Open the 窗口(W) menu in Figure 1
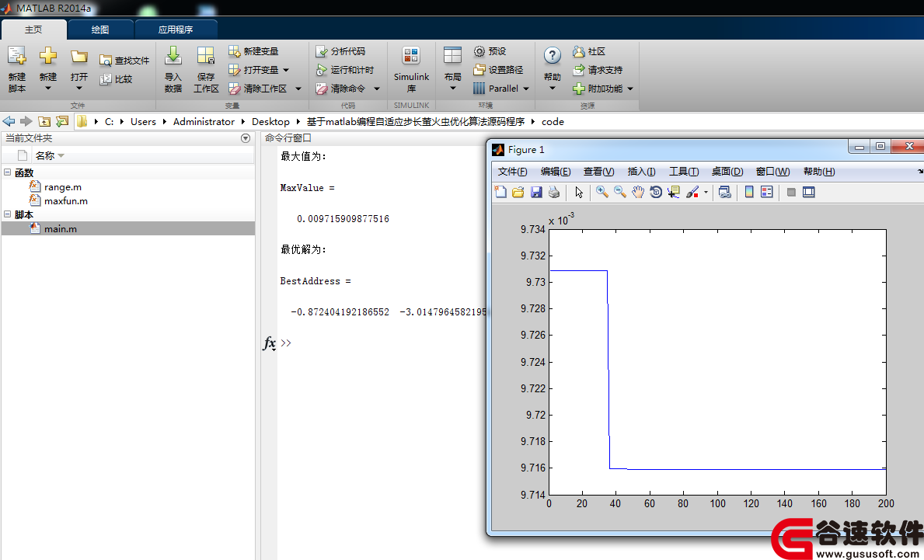Image resolution: width=924 pixels, height=560 pixels. click(772, 172)
